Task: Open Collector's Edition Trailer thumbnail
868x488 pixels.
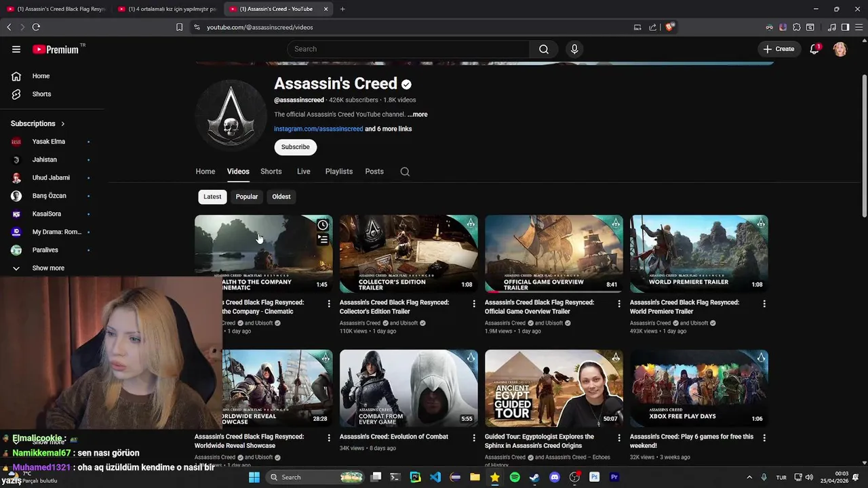Action: pyautogui.click(x=409, y=253)
